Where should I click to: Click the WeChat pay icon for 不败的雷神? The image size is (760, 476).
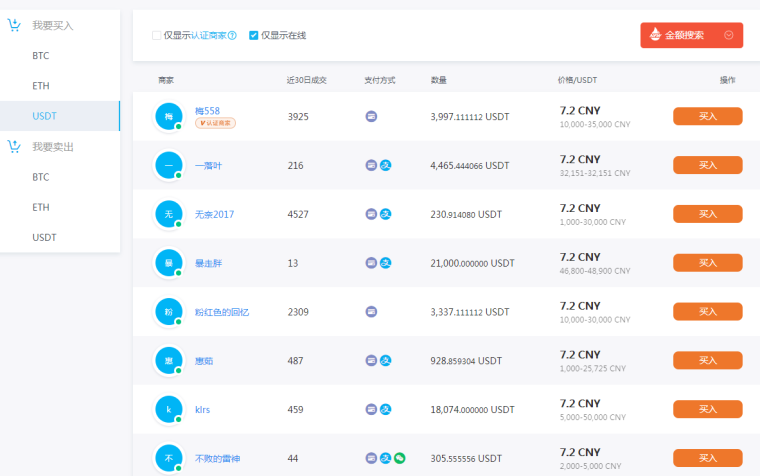[x=399, y=458]
